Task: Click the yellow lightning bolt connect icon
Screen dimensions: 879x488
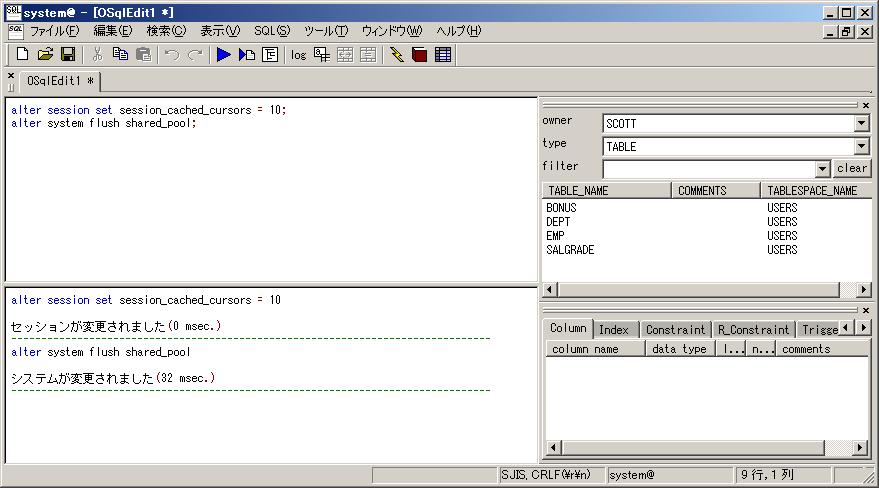Action: 397,55
